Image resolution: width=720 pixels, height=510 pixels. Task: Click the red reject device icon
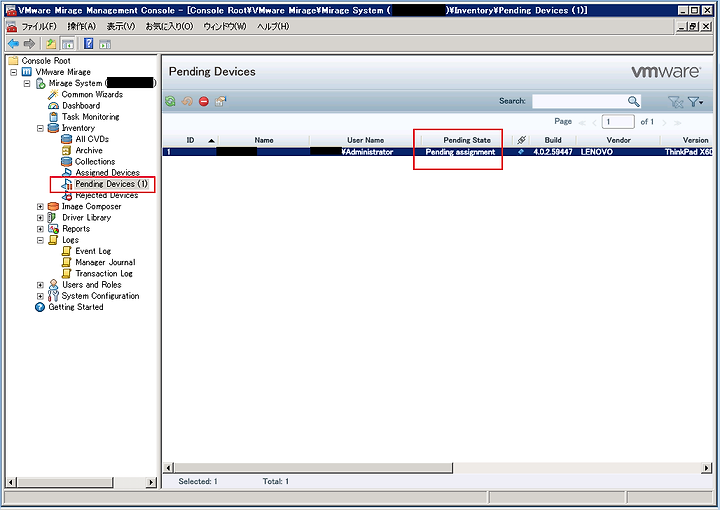[x=203, y=101]
